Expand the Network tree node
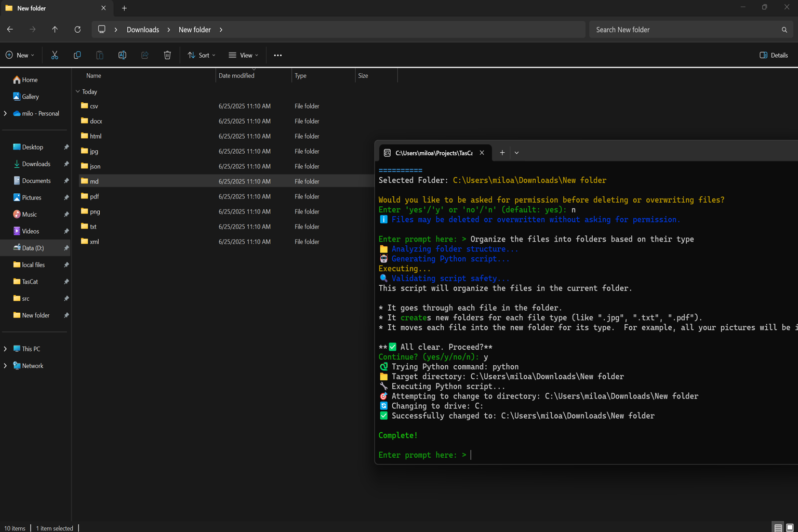Image resolution: width=798 pixels, height=532 pixels. tap(5, 366)
